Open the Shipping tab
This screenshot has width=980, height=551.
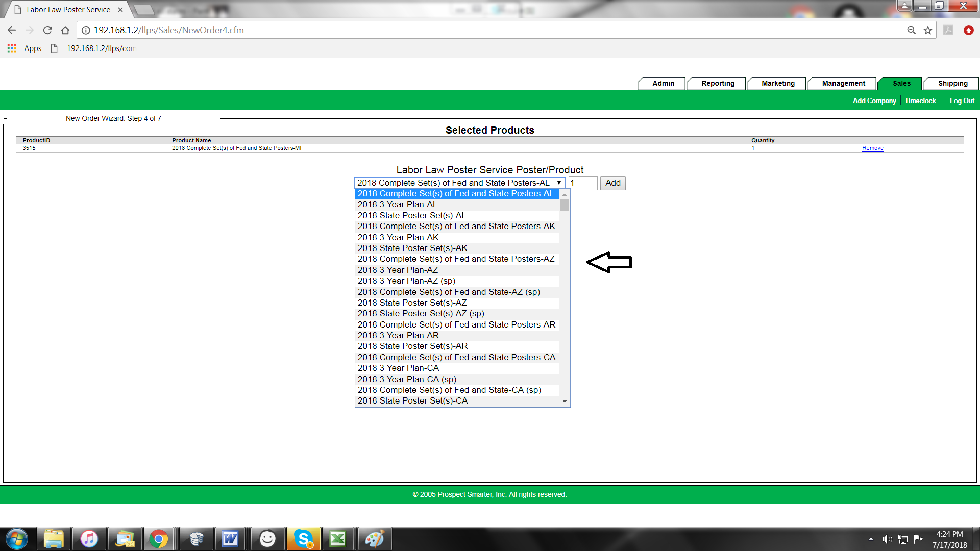coord(952,83)
